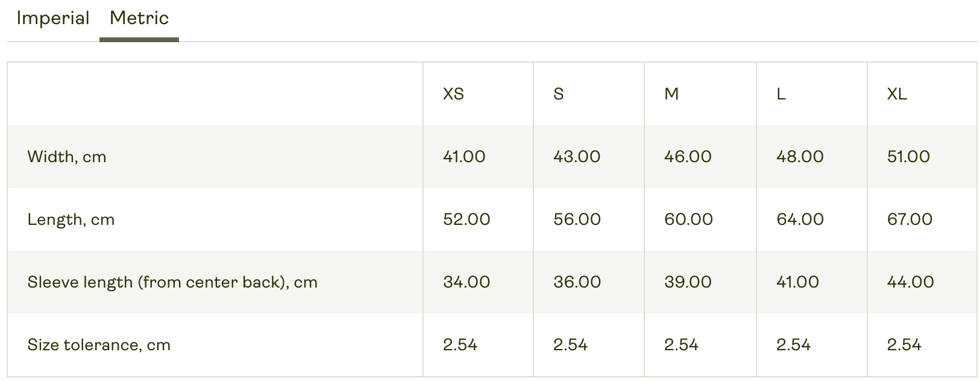Click the XS width value 41.00

pyautogui.click(x=464, y=157)
